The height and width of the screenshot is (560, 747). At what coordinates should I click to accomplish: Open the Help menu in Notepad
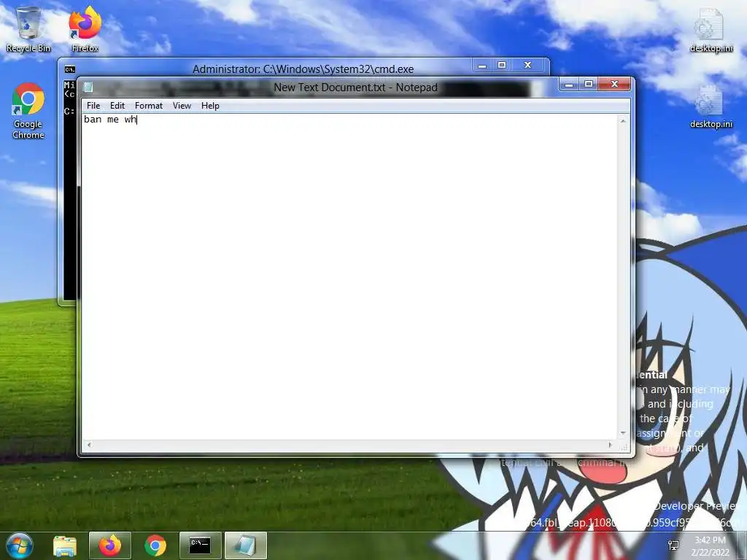pos(210,106)
